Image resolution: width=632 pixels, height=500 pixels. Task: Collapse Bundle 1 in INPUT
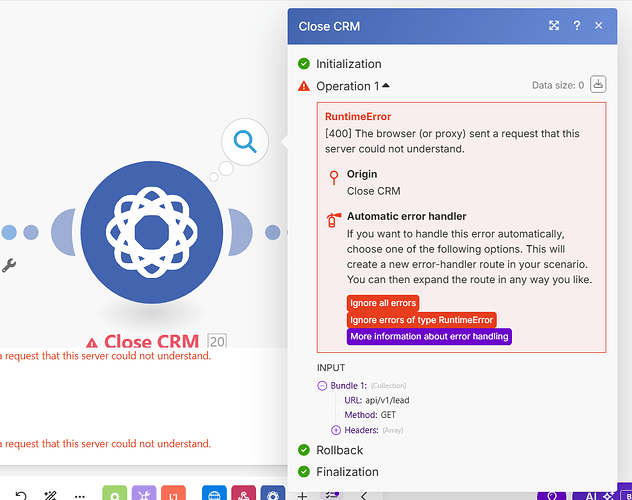[x=322, y=386]
